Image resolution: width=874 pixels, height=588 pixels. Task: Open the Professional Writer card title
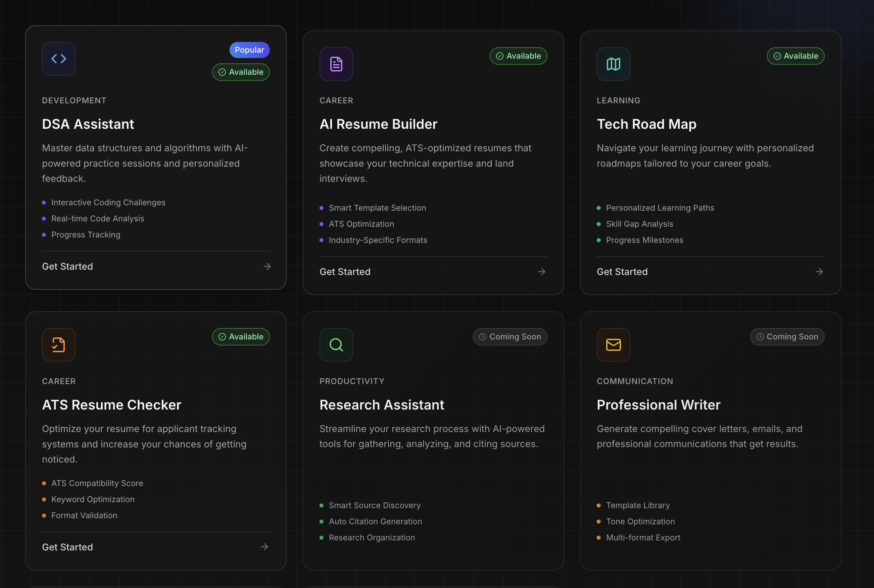coord(658,405)
